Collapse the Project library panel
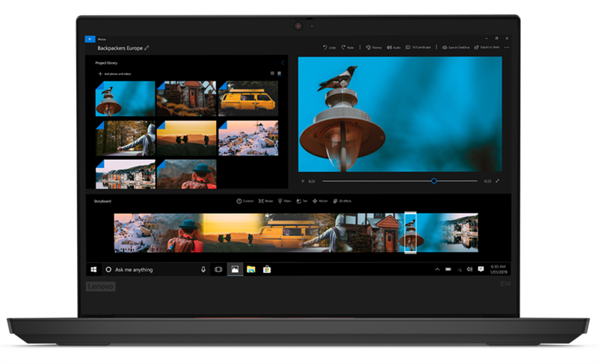Viewport: 598px width, 364px height. point(282,63)
